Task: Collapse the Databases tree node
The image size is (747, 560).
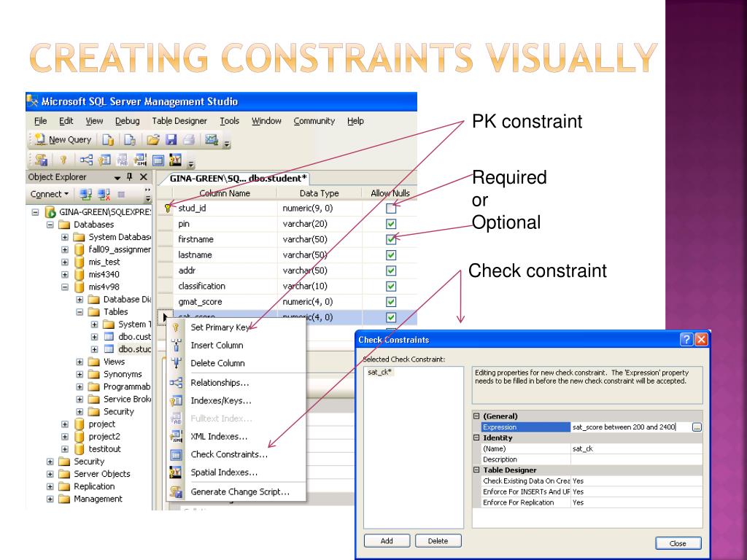Action: click(50, 225)
